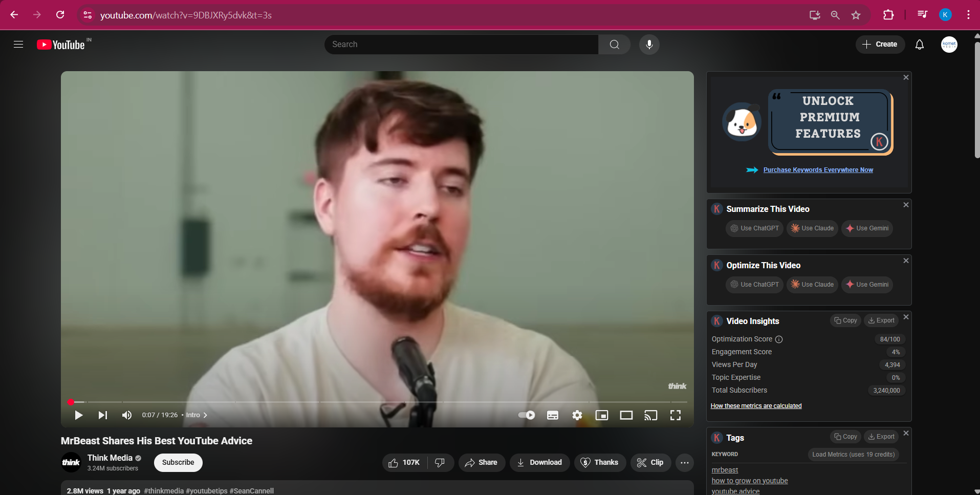Close the Summarize This Video panel
The image size is (980, 495).
point(906,205)
